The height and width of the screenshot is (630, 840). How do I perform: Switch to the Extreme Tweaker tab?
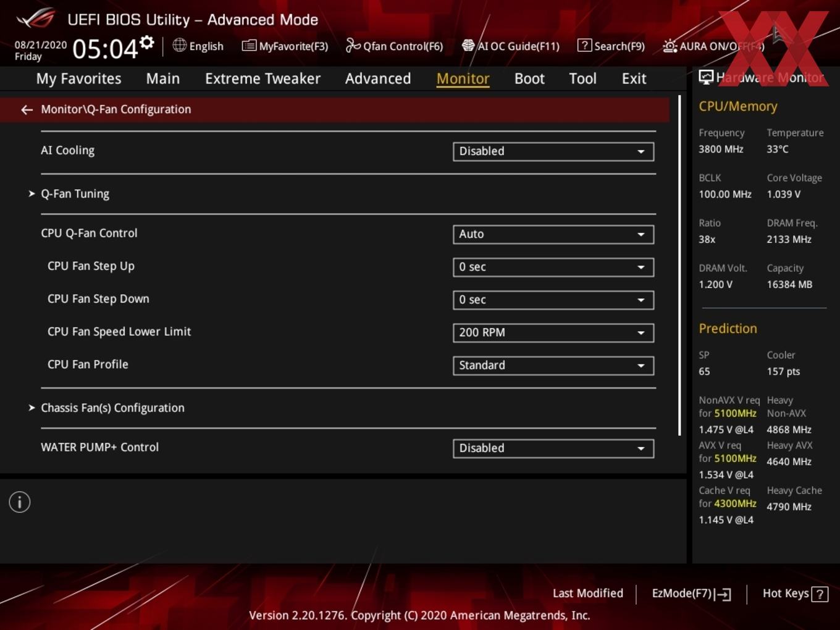coord(262,78)
